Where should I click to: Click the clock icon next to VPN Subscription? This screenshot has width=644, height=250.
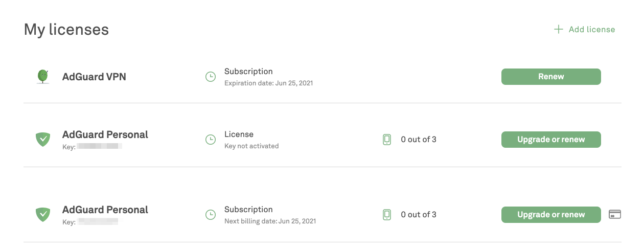point(210,77)
